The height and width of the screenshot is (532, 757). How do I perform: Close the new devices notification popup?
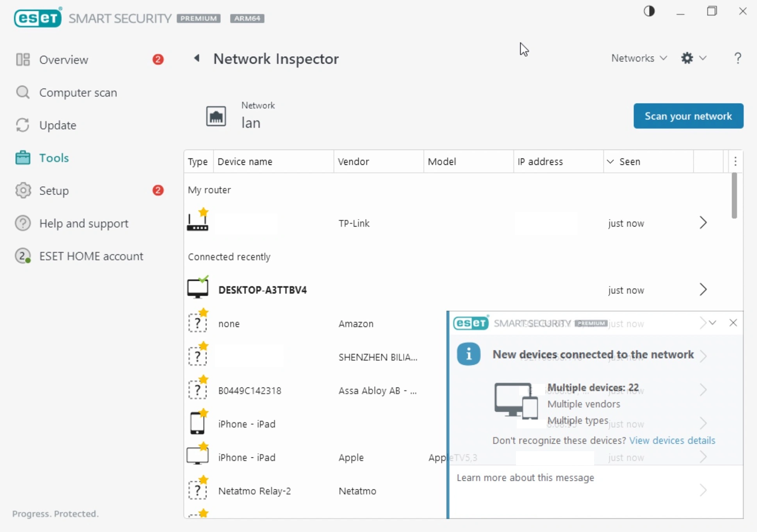733,323
